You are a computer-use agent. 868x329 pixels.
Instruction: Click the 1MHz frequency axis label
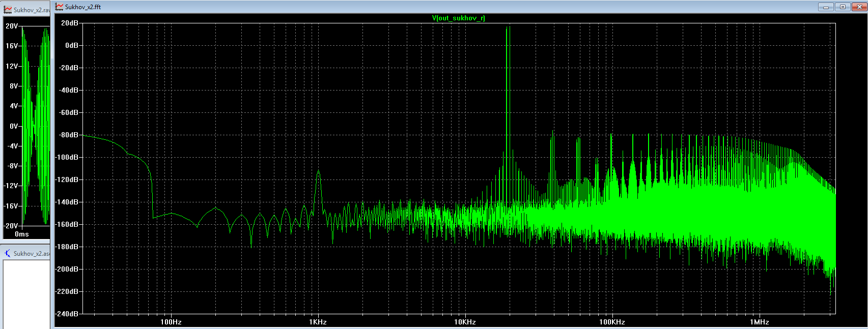pos(759,322)
